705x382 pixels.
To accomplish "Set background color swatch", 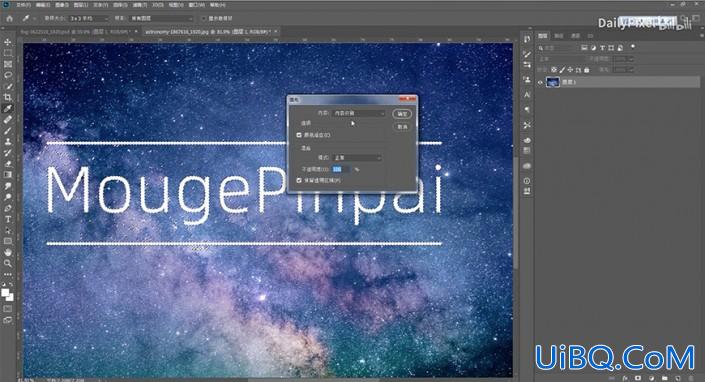I will tap(10, 297).
